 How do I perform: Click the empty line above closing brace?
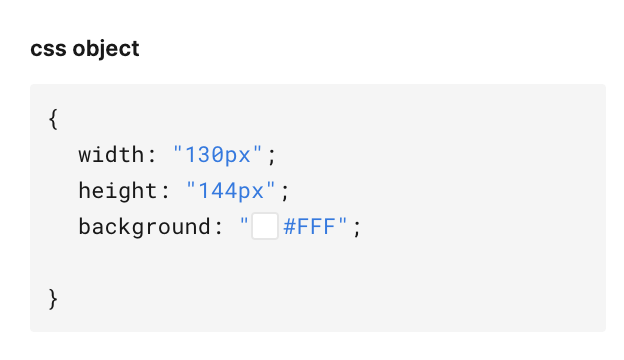318,263
